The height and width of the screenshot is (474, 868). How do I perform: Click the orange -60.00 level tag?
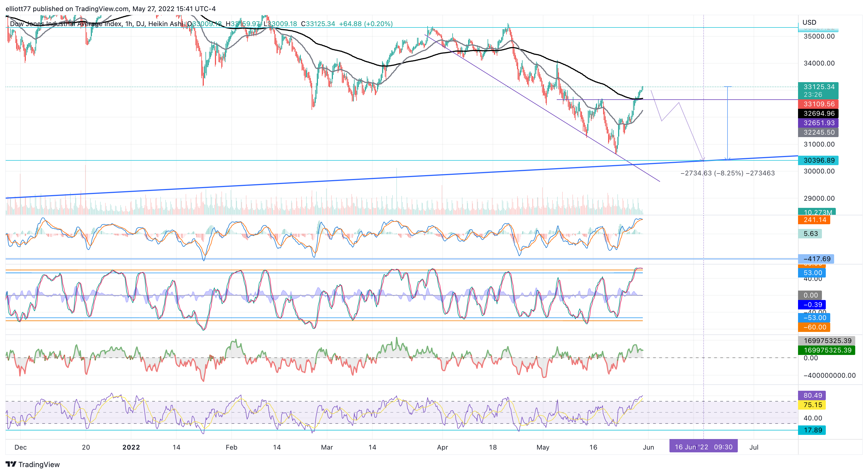point(814,327)
